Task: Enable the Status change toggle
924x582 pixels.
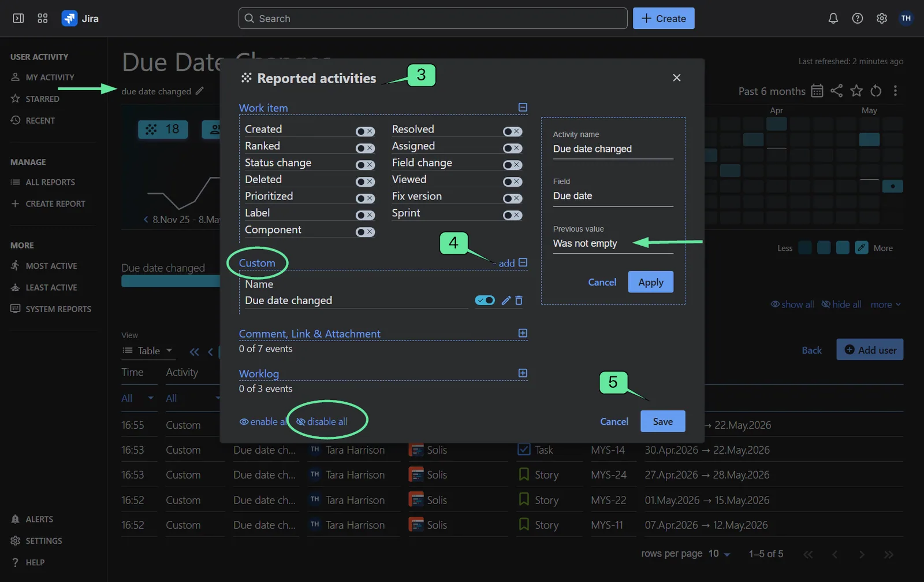Action: coord(365,165)
